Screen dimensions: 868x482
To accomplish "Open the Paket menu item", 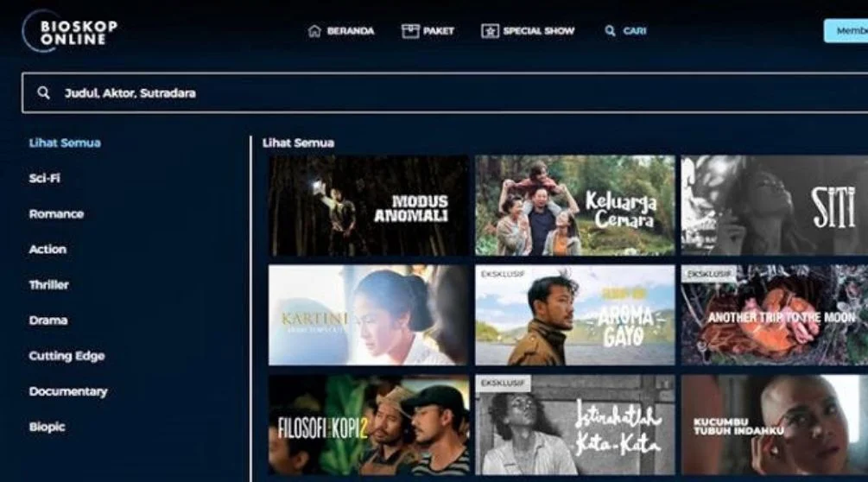I will click(438, 31).
